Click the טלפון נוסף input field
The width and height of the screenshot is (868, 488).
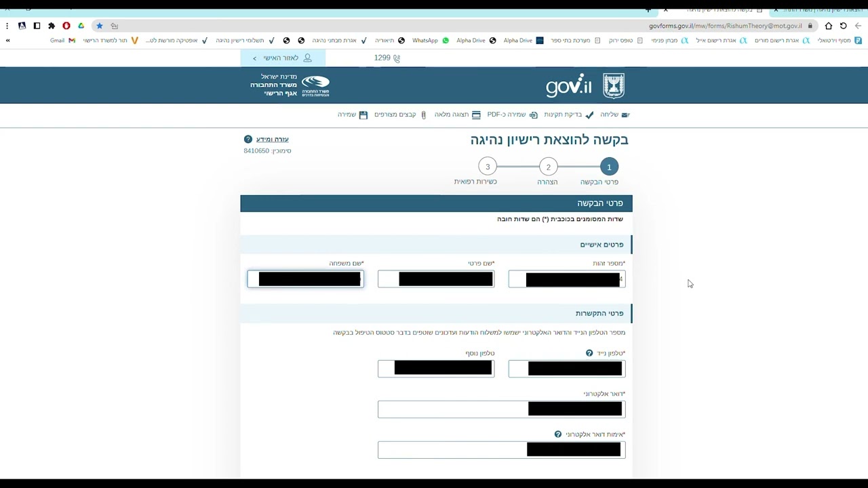point(436,369)
